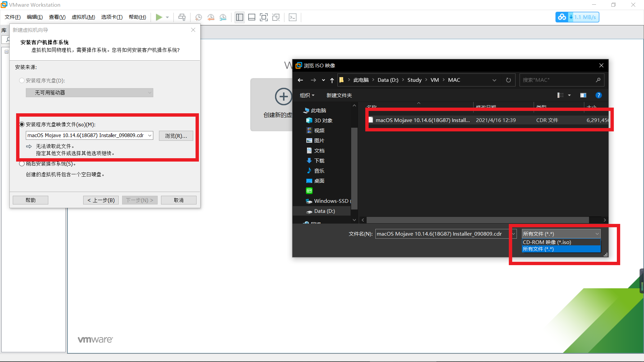Click take snapshot clock icon

coord(199,17)
